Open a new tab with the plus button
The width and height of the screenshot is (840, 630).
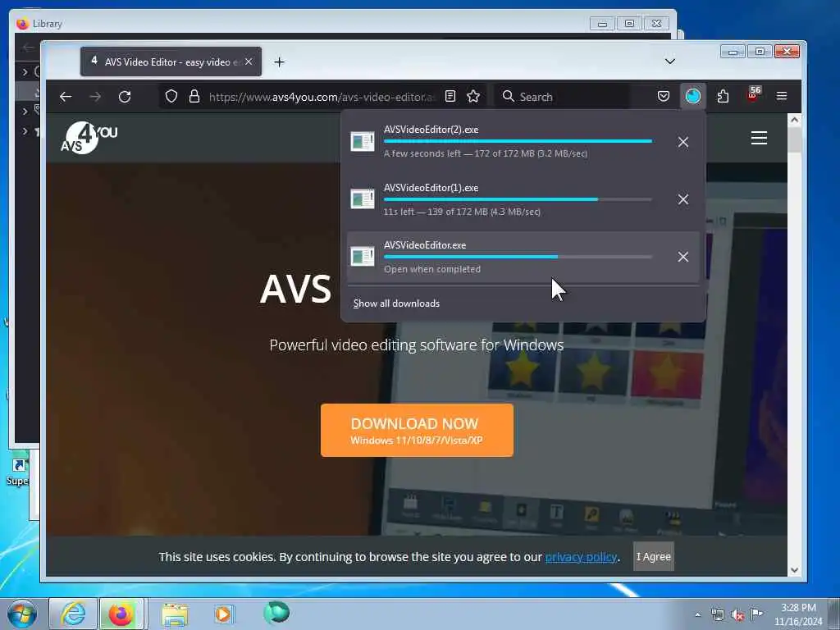pyautogui.click(x=279, y=62)
